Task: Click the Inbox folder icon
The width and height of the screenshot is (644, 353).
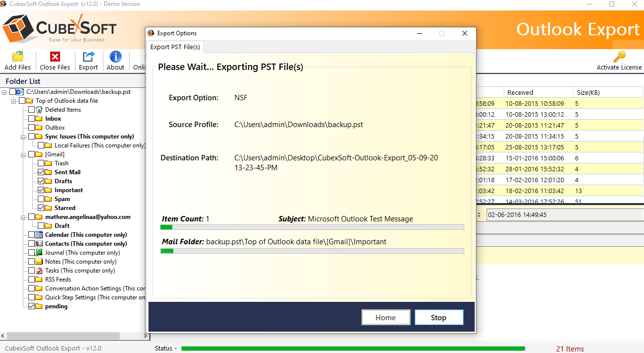Action: click(x=39, y=119)
